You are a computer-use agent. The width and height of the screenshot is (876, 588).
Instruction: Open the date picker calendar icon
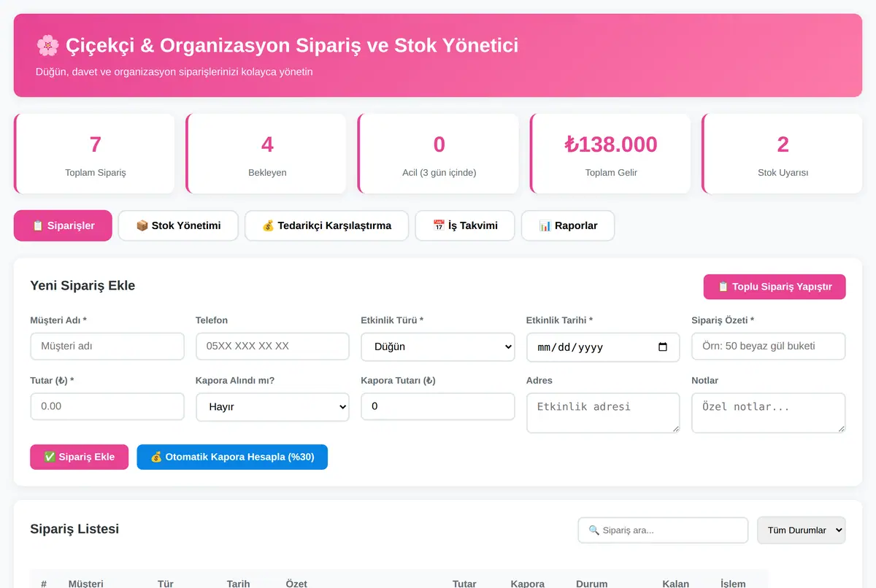663,347
